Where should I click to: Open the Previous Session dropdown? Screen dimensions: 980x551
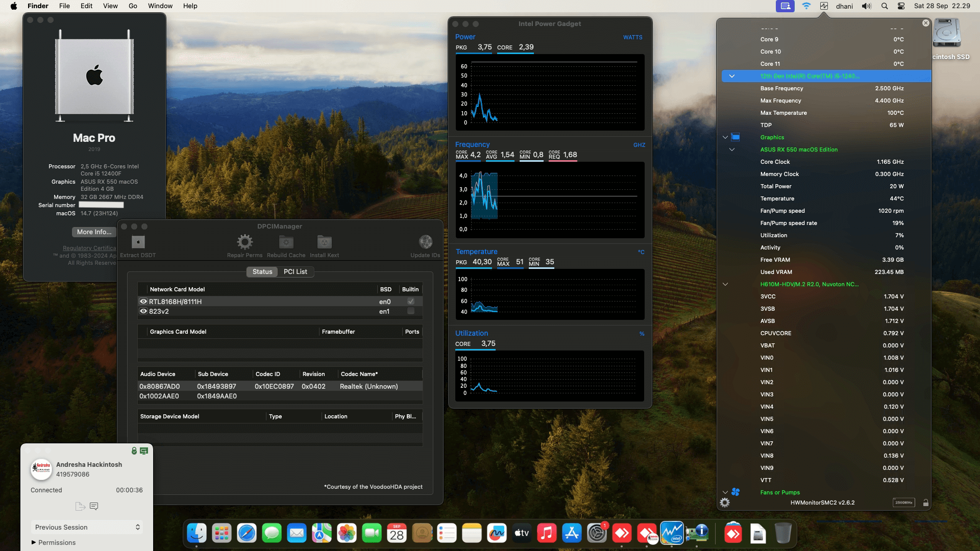click(87, 527)
